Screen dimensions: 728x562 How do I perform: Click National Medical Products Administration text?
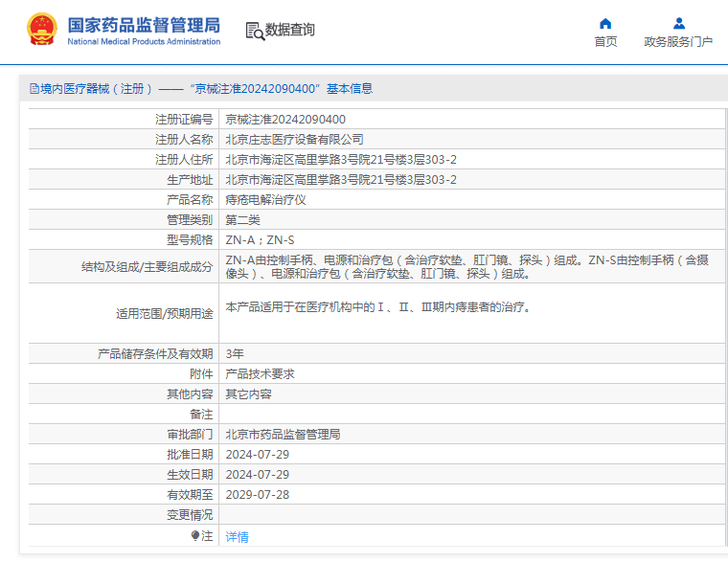tap(144, 42)
